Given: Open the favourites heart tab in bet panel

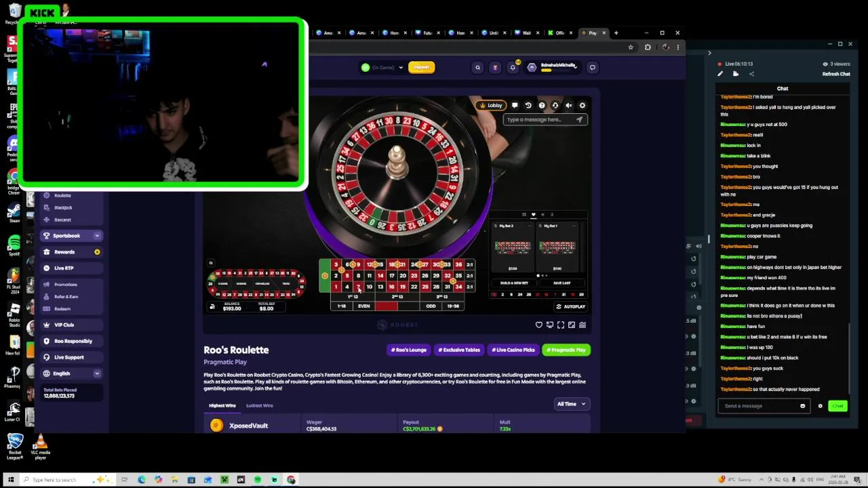Looking at the screenshot, I should 533,215.
